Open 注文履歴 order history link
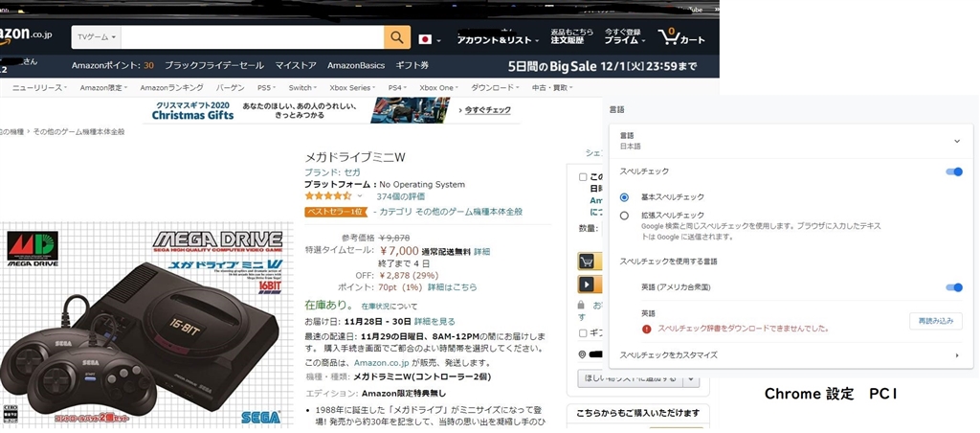The height and width of the screenshot is (433, 980). [567, 40]
